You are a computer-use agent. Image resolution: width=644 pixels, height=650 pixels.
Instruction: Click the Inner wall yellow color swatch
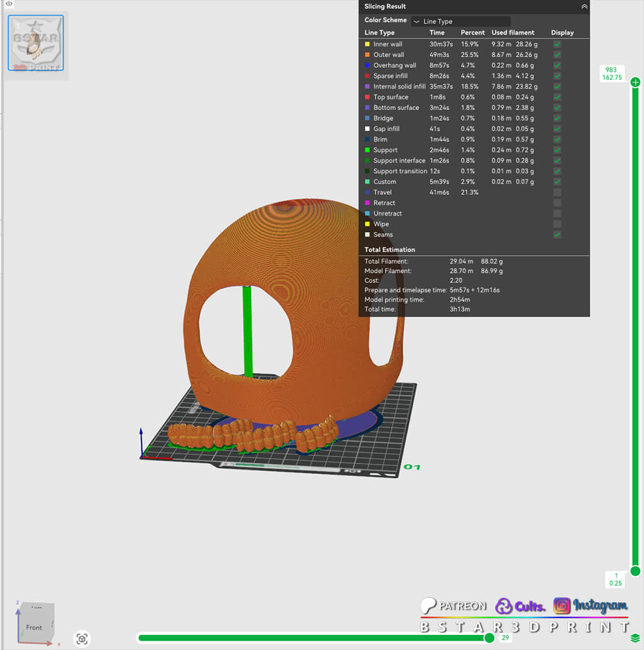[x=367, y=44]
